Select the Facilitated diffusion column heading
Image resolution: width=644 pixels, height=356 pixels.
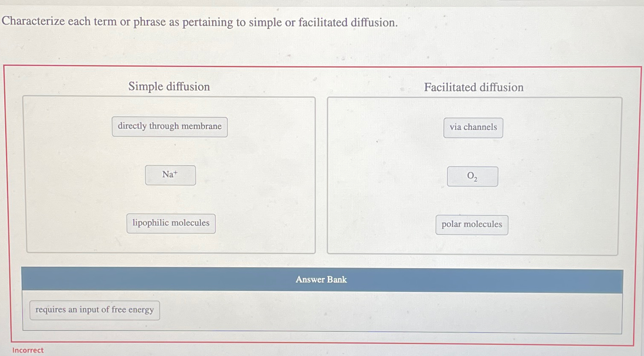pos(474,88)
